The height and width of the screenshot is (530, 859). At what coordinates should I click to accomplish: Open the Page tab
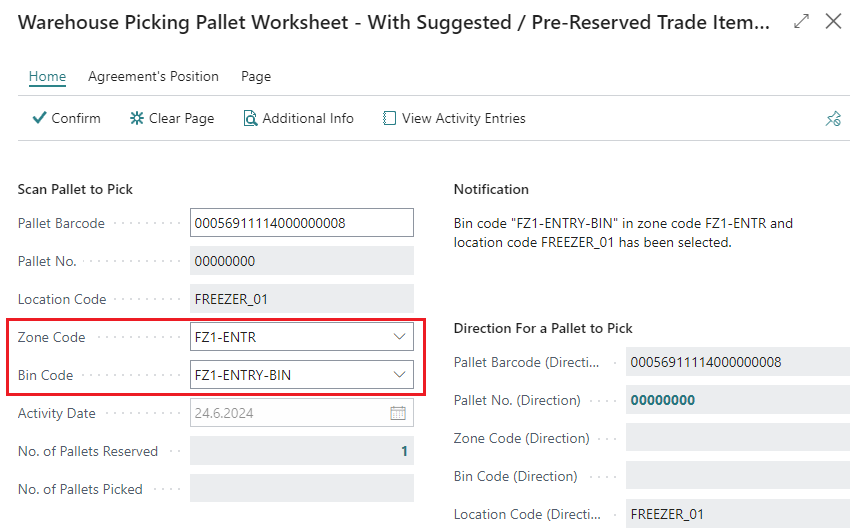click(256, 76)
